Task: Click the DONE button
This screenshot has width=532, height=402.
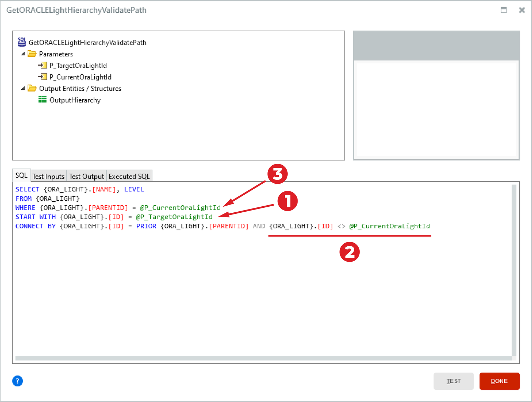Action: (x=499, y=381)
